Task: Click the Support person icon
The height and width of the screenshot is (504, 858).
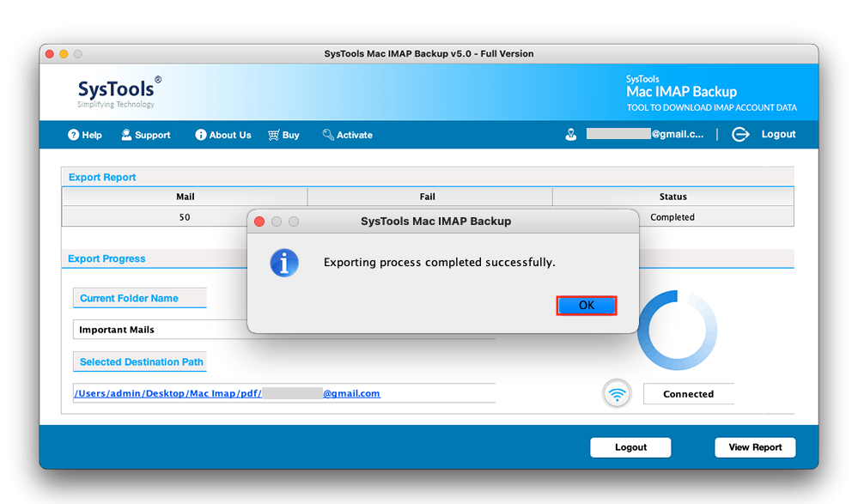Action: (x=126, y=135)
